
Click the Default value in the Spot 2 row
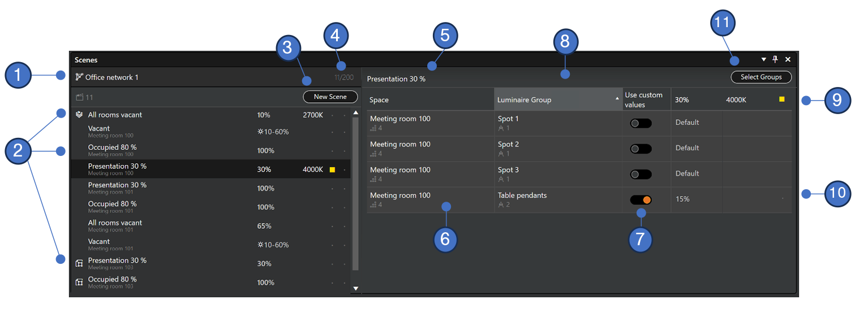(x=687, y=148)
